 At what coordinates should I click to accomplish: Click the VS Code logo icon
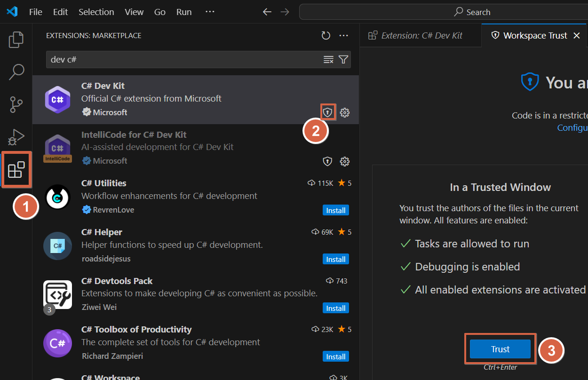(12, 12)
